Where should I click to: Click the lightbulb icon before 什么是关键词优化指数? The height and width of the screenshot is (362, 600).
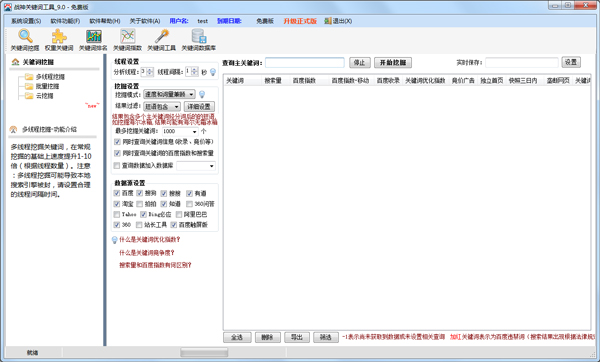pyautogui.click(x=114, y=240)
